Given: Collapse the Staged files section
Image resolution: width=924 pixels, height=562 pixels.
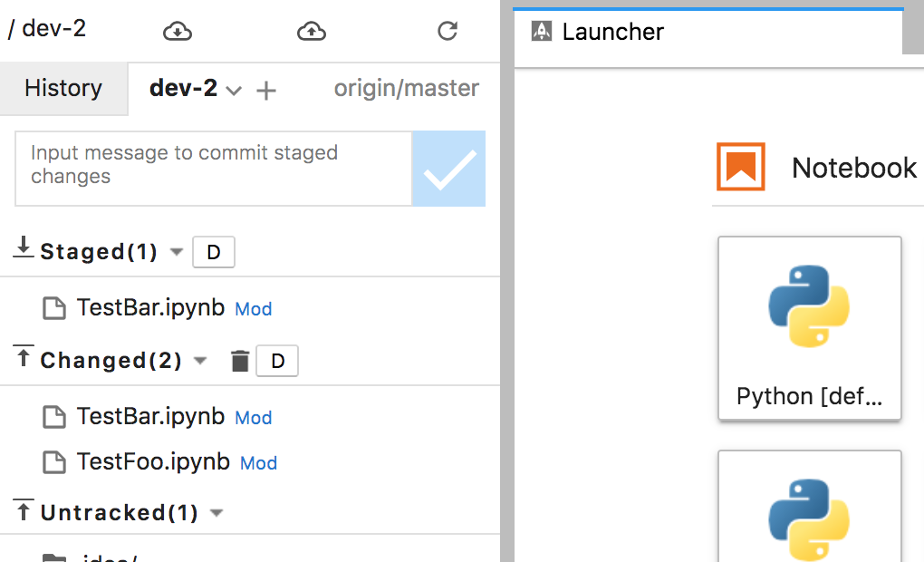Looking at the screenshot, I should [176, 252].
